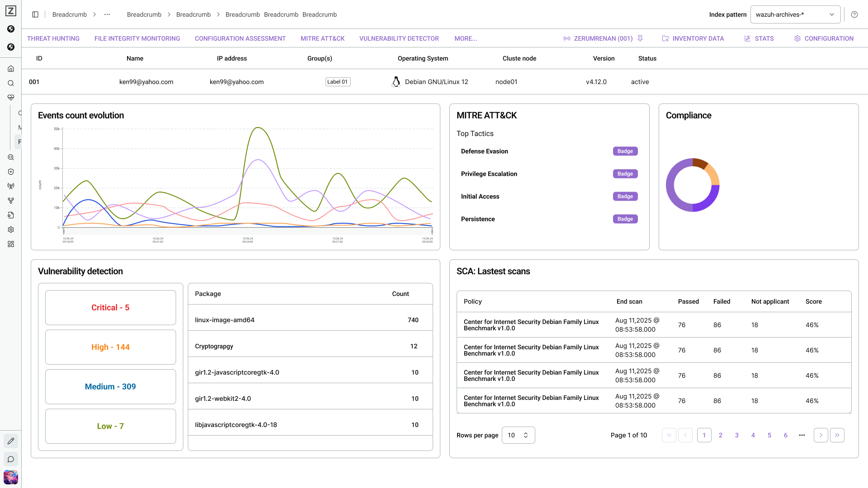Toggle the sidebar panel icon
The image size is (868, 488).
click(x=35, y=14)
